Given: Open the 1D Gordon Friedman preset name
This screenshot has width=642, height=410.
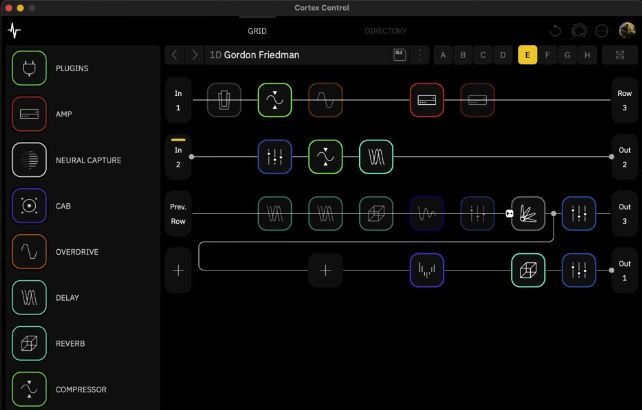Looking at the screenshot, I should click(x=254, y=55).
